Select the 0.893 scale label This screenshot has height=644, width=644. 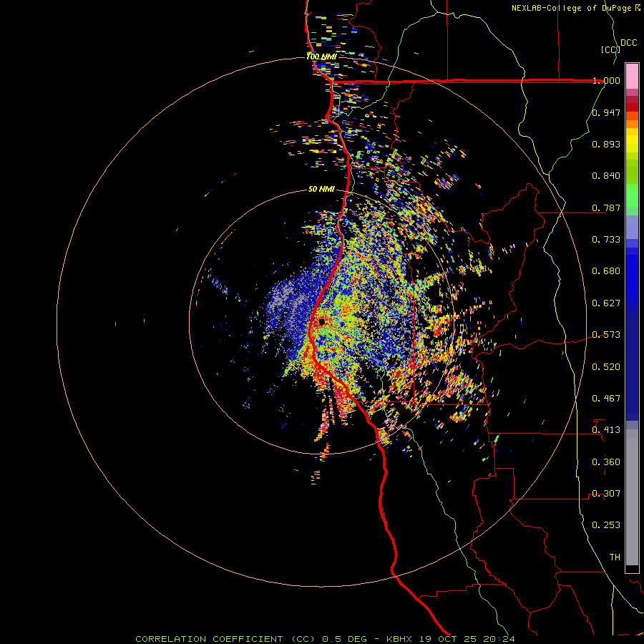tap(606, 144)
